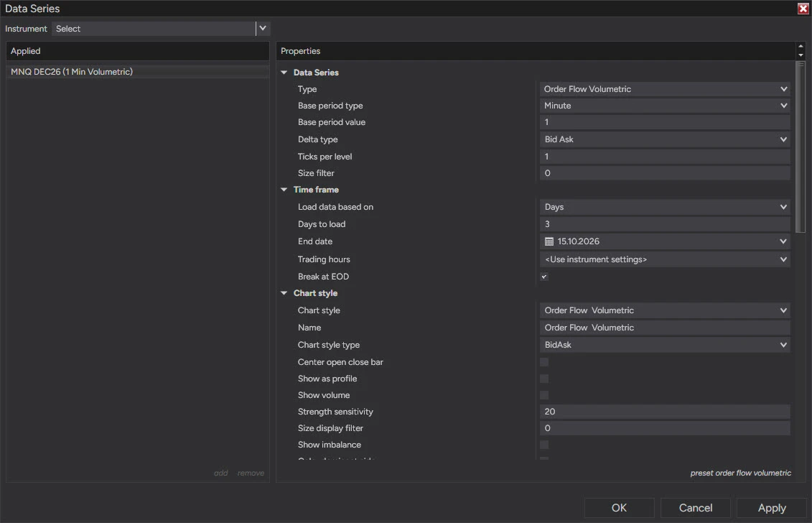Click the Properties scroll down arrow
The height and width of the screenshot is (523, 812).
[801, 55]
